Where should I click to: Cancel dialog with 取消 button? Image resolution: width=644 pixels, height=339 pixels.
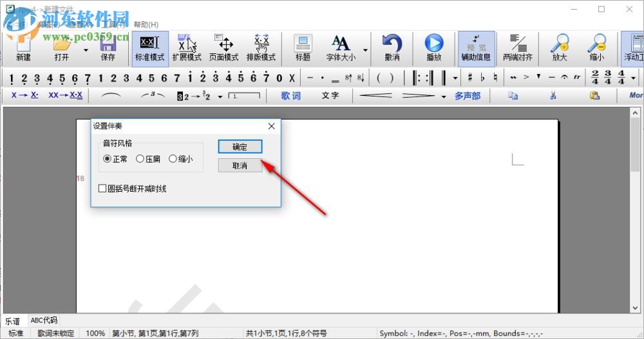[x=240, y=165]
